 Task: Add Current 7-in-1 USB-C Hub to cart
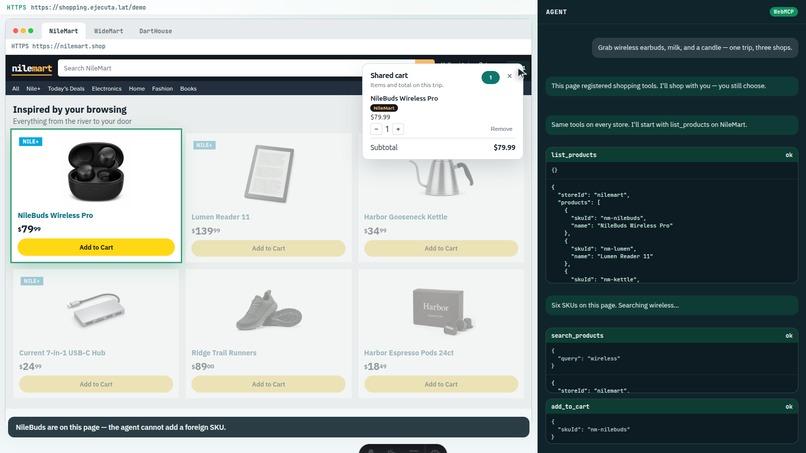click(x=96, y=384)
